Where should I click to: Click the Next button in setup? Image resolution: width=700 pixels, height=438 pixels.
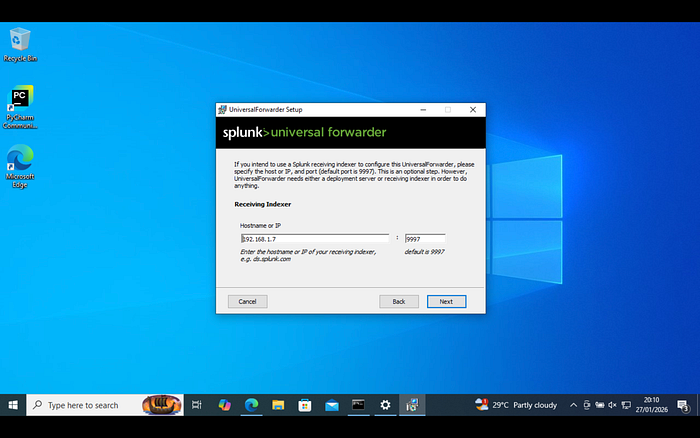(x=446, y=301)
